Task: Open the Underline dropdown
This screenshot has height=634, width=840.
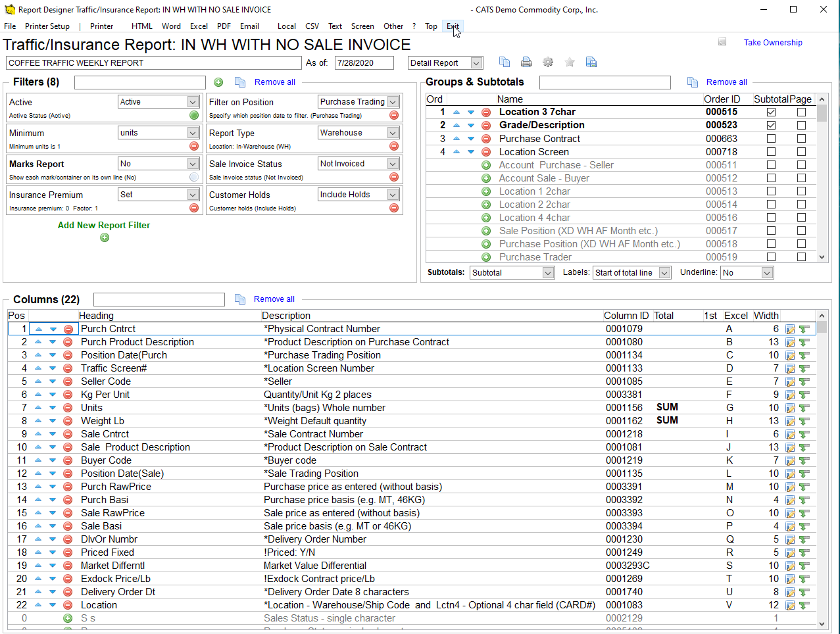Action: (766, 273)
